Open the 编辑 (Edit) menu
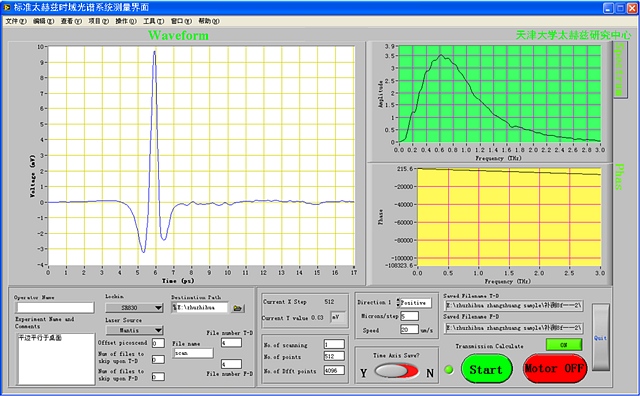 tap(43, 21)
